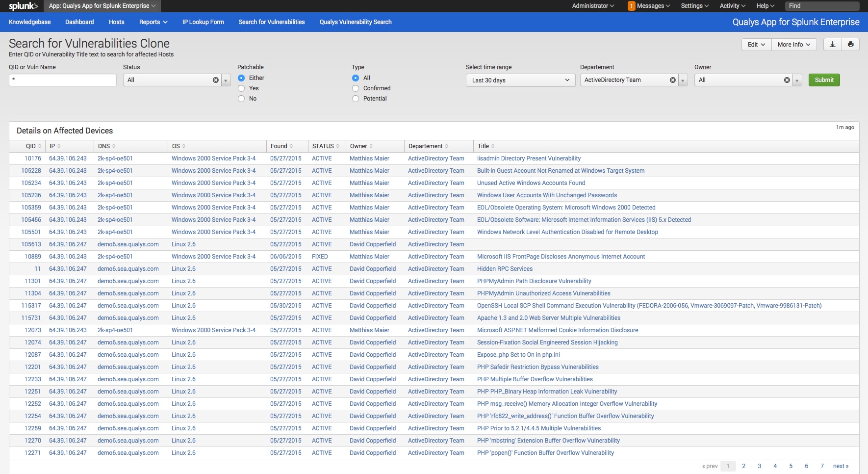This screenshot has width=868, height=474.
Task: Open the Settings menu
Action: click(x=695, y=6)
